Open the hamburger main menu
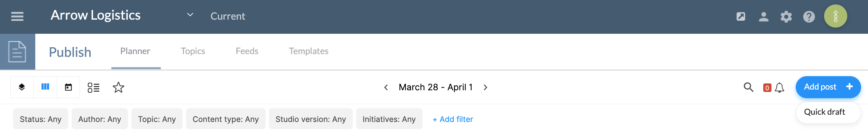Viewport: 868px width, 133px height. point(17,16)
